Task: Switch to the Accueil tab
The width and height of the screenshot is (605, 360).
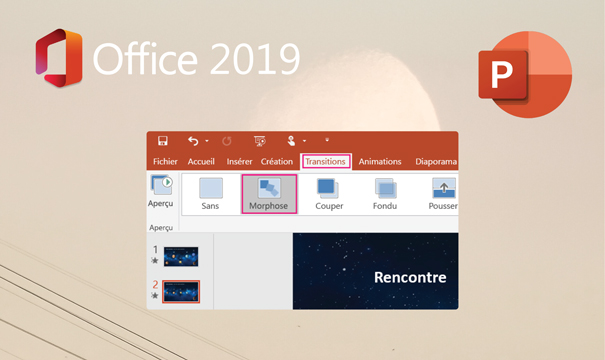Action: (x=201, y=162)
